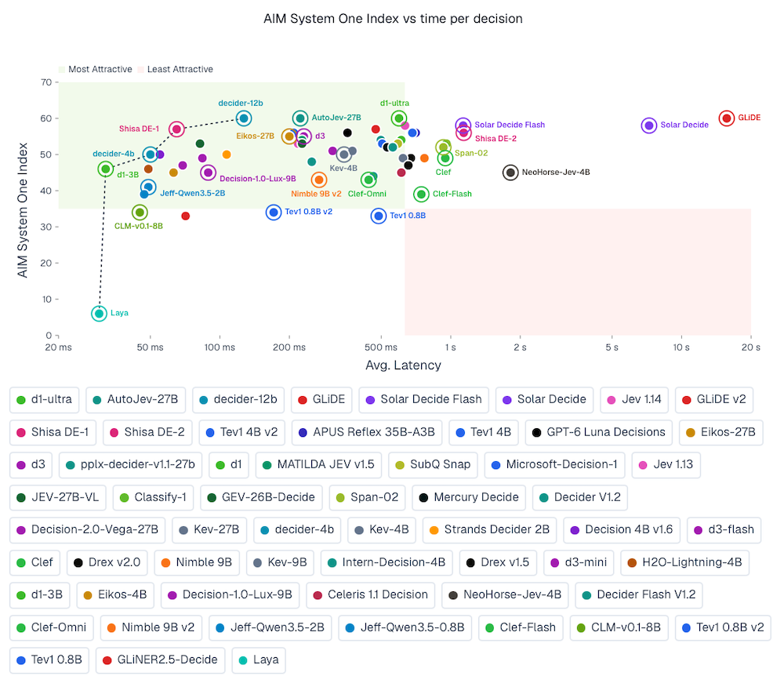Toggle the GLiDE legend chip
Image resolution: width=784 pixels, height=676 pixels.
[321, 399]
